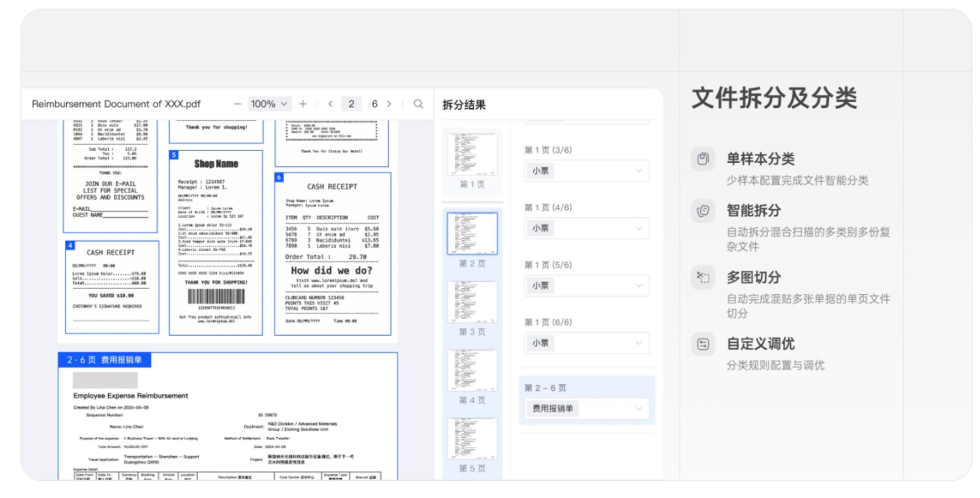Click receipt region numbered 4
The height and width of the screenshot is (498, 980).
112,287
